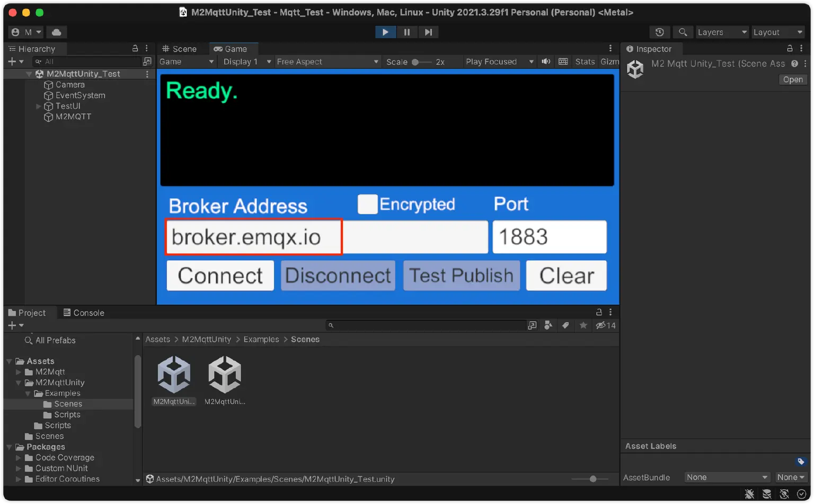
Task: Open the Layers dropdown
Action: (721, 32)
